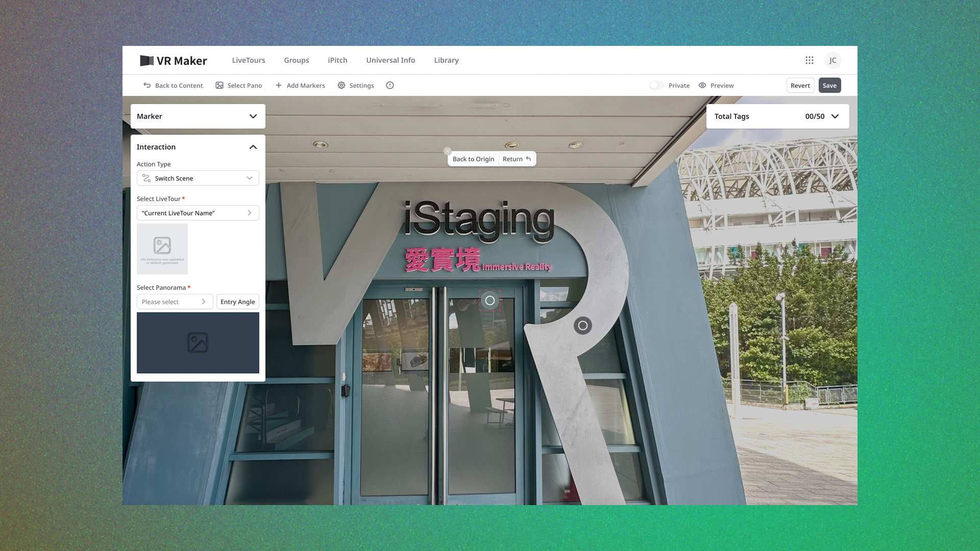Click the 00/50 tags count
The height and width of the screenshot is (551, 980).
click(x=815, y=116)
